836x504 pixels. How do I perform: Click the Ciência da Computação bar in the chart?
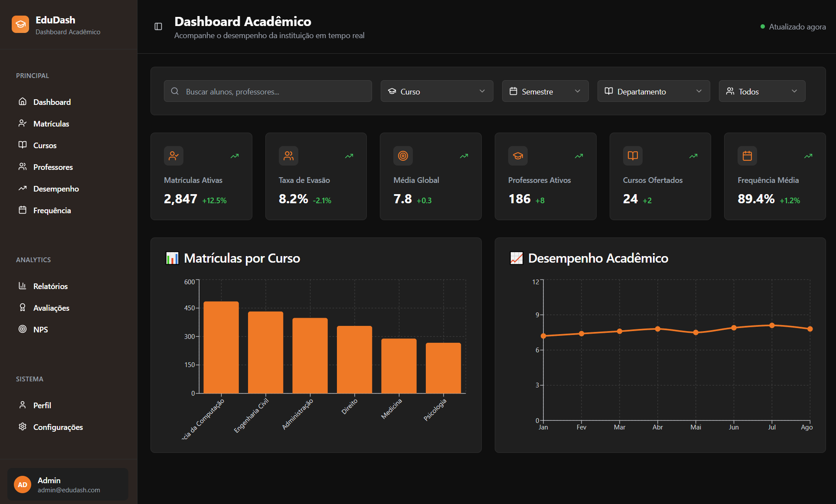click(221, 348)
